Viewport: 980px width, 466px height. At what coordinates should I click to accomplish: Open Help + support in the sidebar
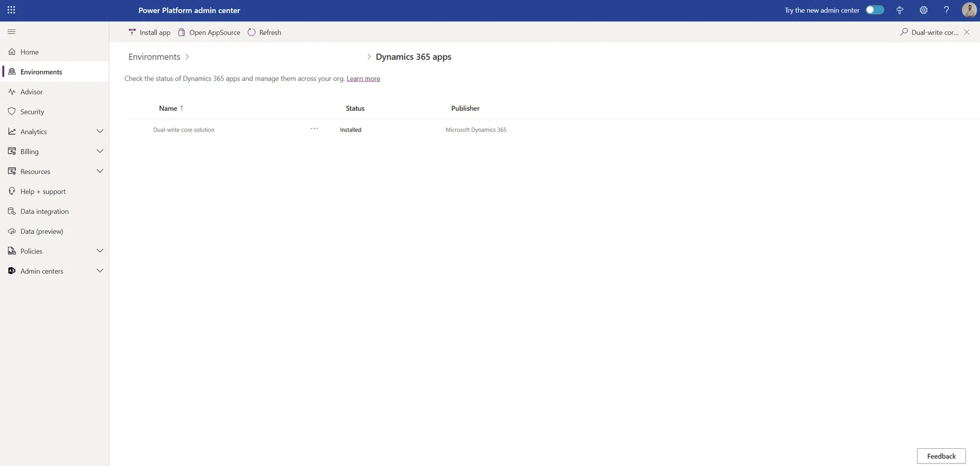tap(55, 191)
